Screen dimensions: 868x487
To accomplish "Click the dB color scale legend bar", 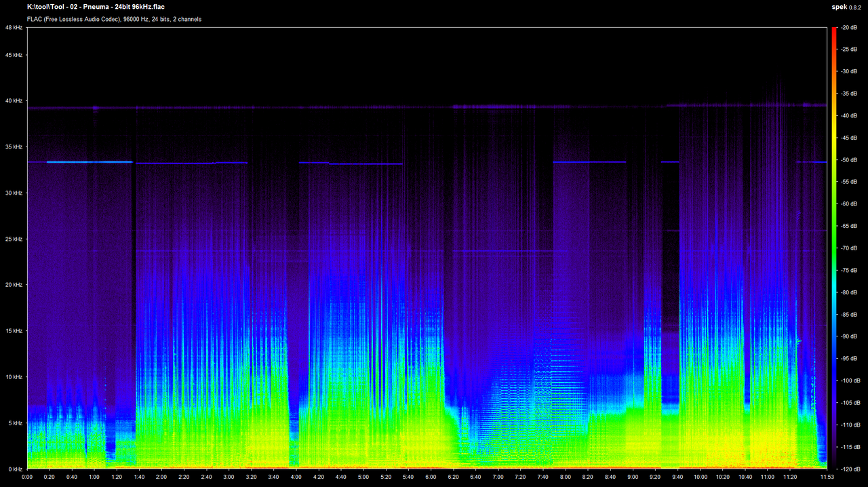I will point(833,248).
